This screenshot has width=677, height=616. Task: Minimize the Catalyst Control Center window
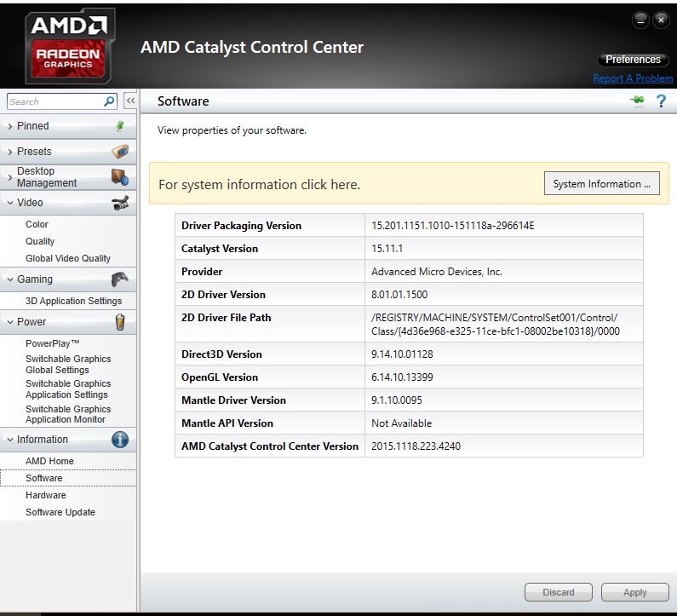pos(640,20)
